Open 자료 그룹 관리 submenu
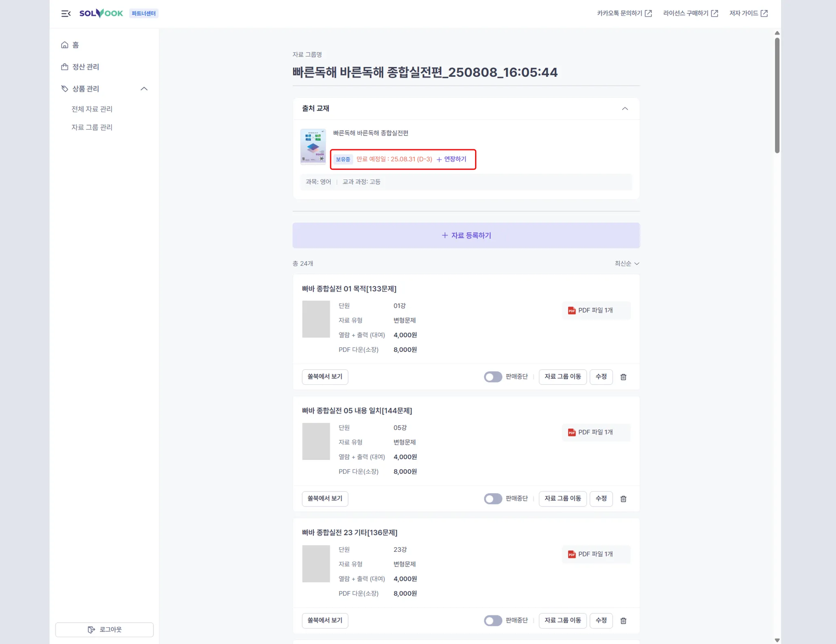Viewport: 836px width, 644px height. coord(92,127)
